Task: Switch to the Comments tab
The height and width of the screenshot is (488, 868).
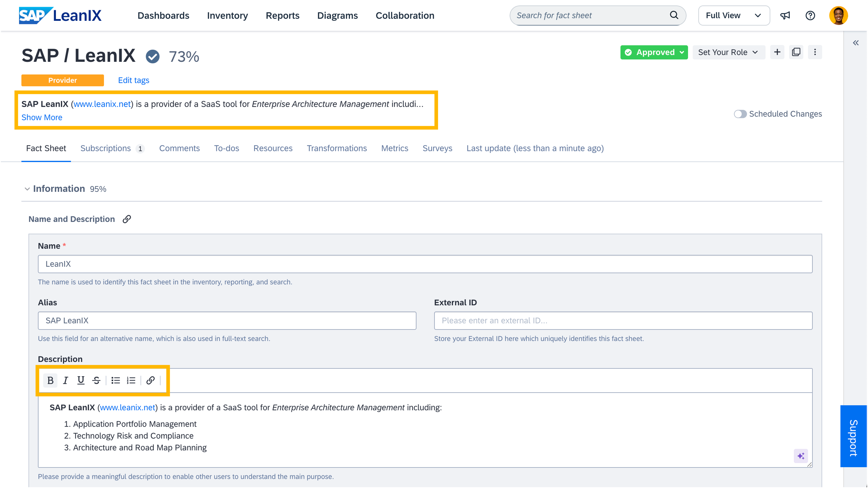Action: tap(179, 148)
